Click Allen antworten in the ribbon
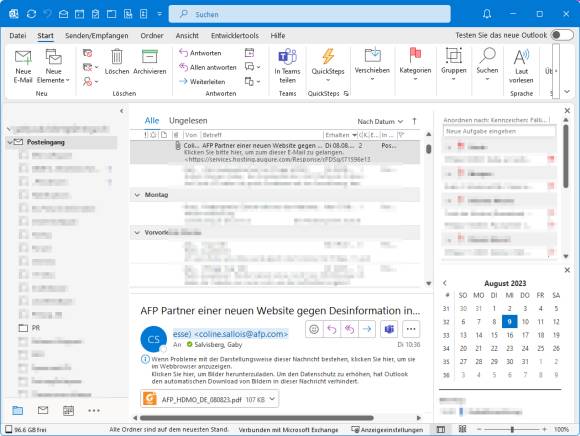Viewport: 580px width, 436px height. pos(208,67)
